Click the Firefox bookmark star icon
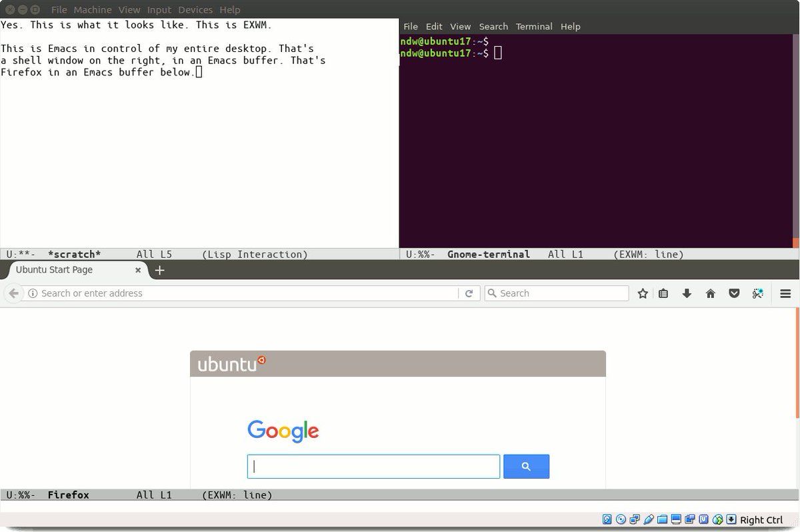800x532 pixels. [x=643, y=293]
